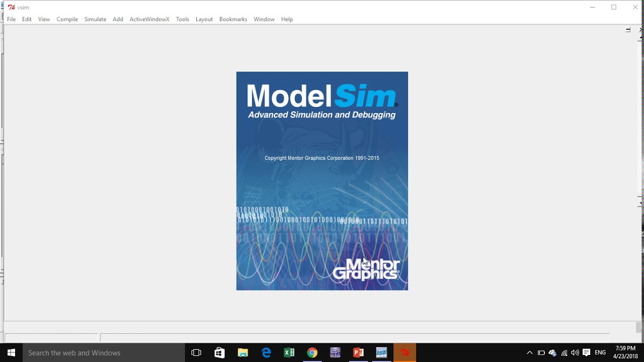Click the vertical scrollbar thumb at bottom right
Image resolution: width=644 pixels, height=362 pixels.
click(x=638, y=327)
